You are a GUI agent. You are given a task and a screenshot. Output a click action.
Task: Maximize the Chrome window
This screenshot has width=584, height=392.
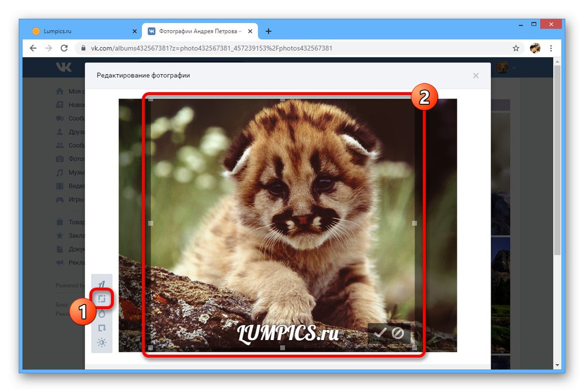point(534,24)
